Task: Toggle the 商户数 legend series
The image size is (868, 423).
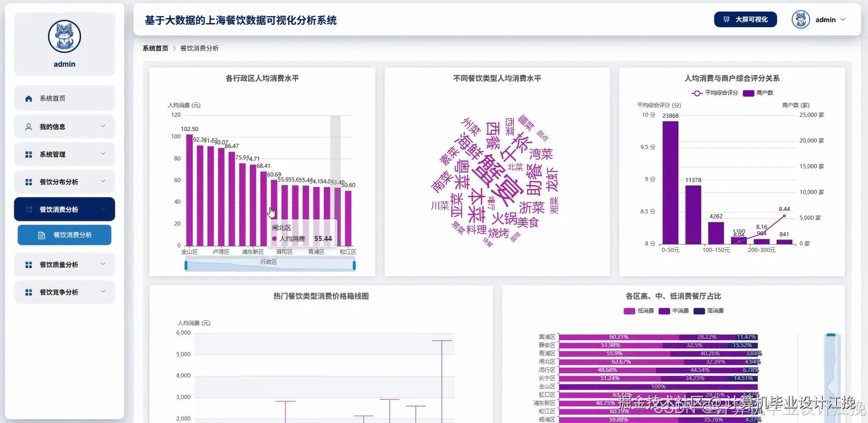Action: (758, 93)
